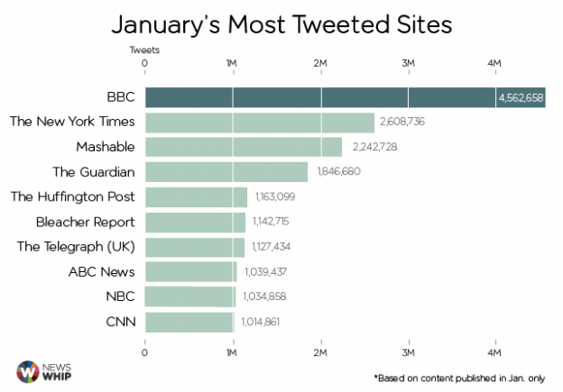The image size is (563, 392).
Task: Click the Mashable bar
Action: pyautogui.click(x=244, y=147)
